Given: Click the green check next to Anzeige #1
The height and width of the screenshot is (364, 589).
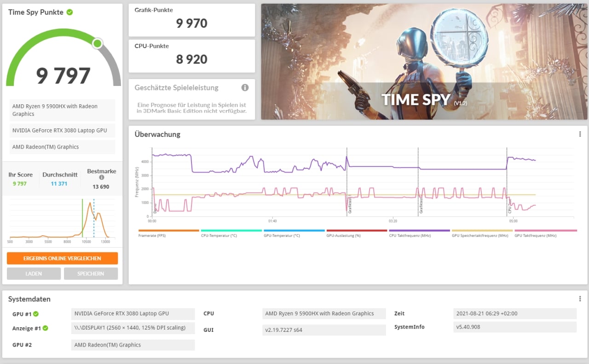Looking at the screenshot, I should (x=45, y=328).
